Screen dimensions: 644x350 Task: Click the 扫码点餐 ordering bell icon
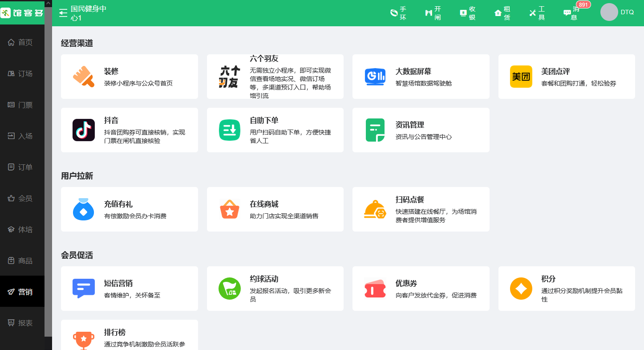click(374, 209)
